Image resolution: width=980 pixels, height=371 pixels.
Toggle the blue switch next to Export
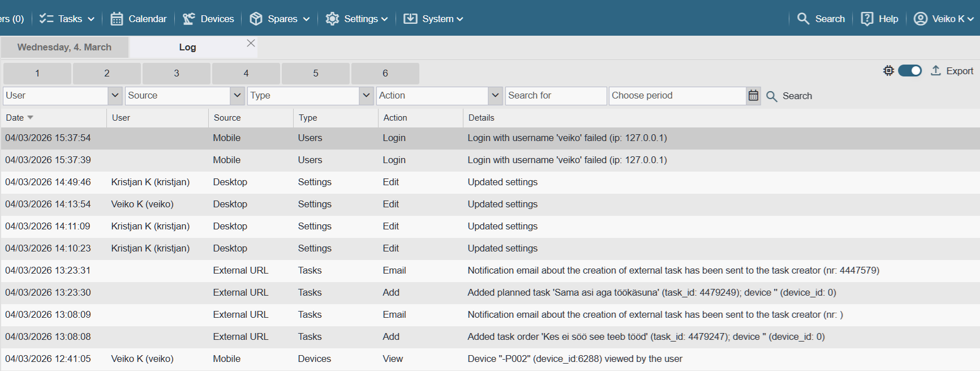910,71
